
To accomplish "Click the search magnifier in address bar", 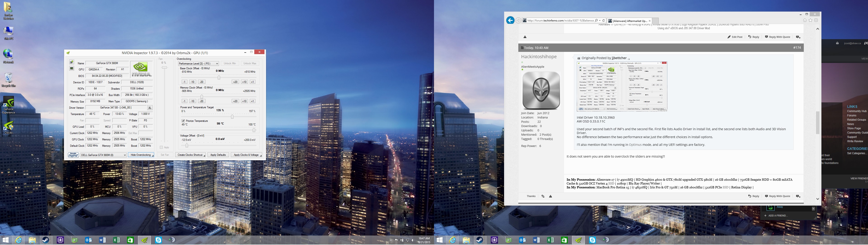I will pyautogui.click(x=596, y=21).
